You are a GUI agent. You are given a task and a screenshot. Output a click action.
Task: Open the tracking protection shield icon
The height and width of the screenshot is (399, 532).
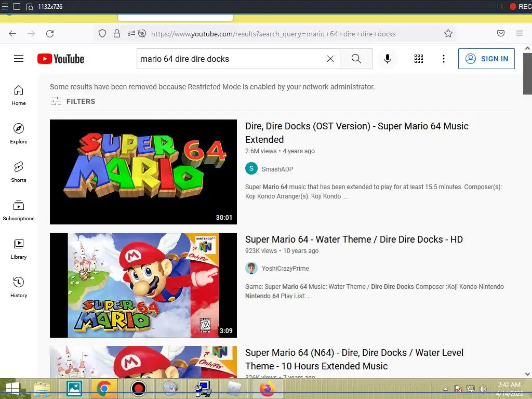[x=102, y=33]
